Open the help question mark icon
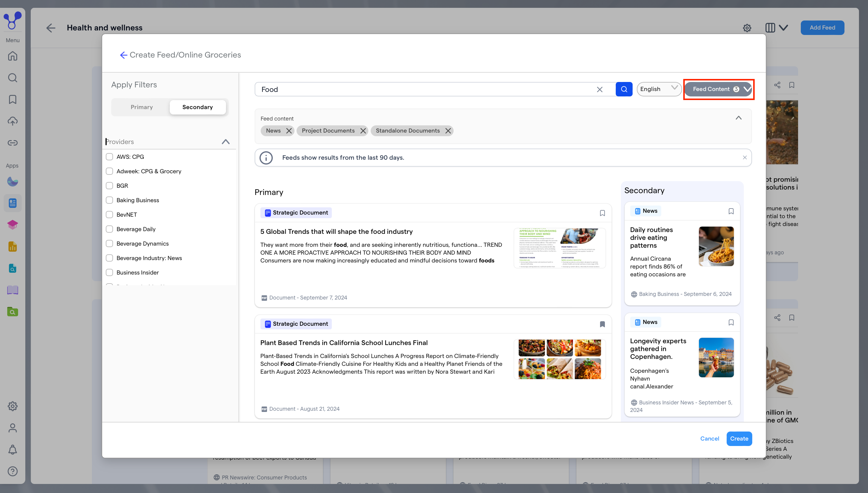 coord(13,471)
